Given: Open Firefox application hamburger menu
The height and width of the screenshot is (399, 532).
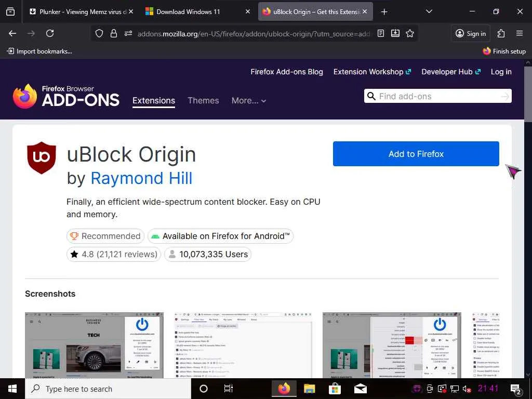Looking at the screenshot, I should pyautogui.click(x=520, y=33).
